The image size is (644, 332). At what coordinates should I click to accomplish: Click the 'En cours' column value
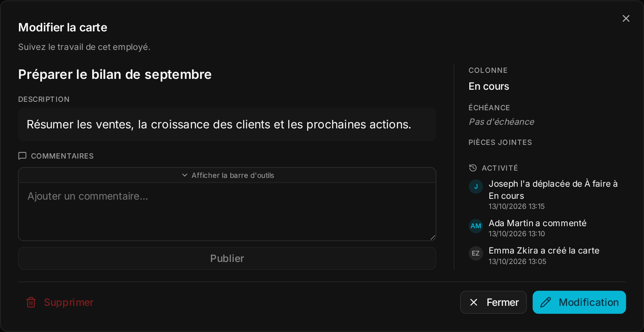tap(489, 86)
